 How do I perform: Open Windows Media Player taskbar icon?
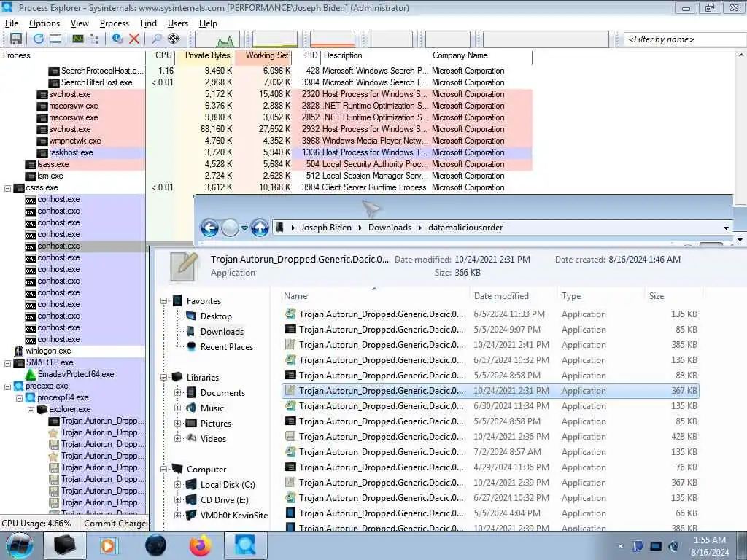[109, 545]
